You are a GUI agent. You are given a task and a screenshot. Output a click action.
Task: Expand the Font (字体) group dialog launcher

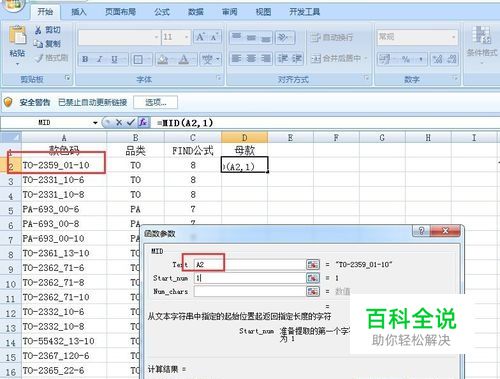click(x=219, y=78)
